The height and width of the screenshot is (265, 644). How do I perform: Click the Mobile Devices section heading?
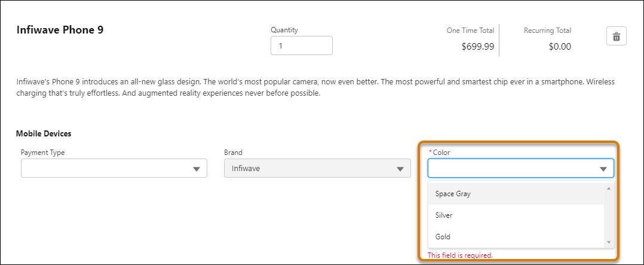point(44,134)
